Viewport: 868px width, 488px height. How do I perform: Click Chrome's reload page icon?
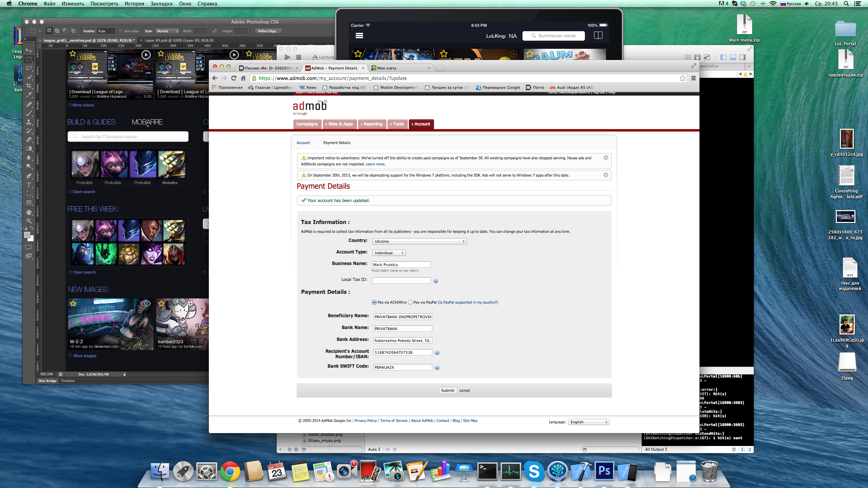(x=234, y=78)
